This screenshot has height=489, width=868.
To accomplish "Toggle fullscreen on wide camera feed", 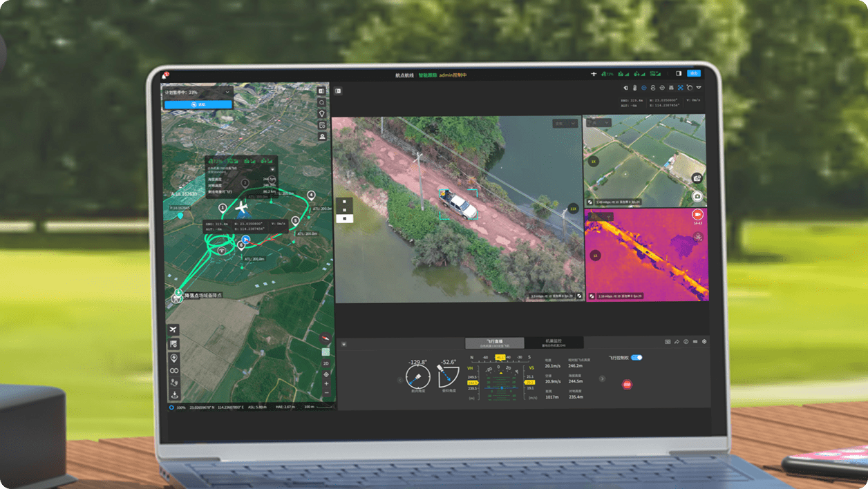I will coord(590,202).
